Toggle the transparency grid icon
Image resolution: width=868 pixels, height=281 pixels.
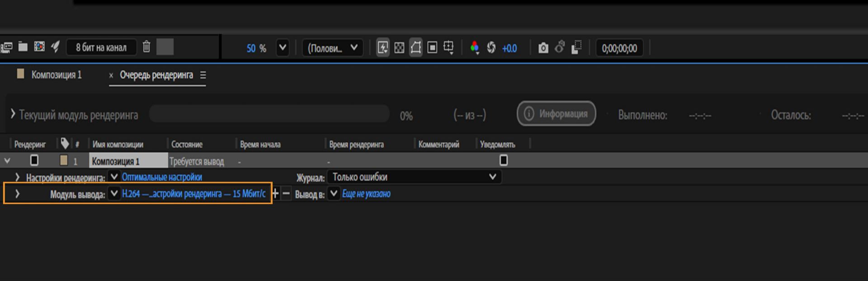point(399,47)
